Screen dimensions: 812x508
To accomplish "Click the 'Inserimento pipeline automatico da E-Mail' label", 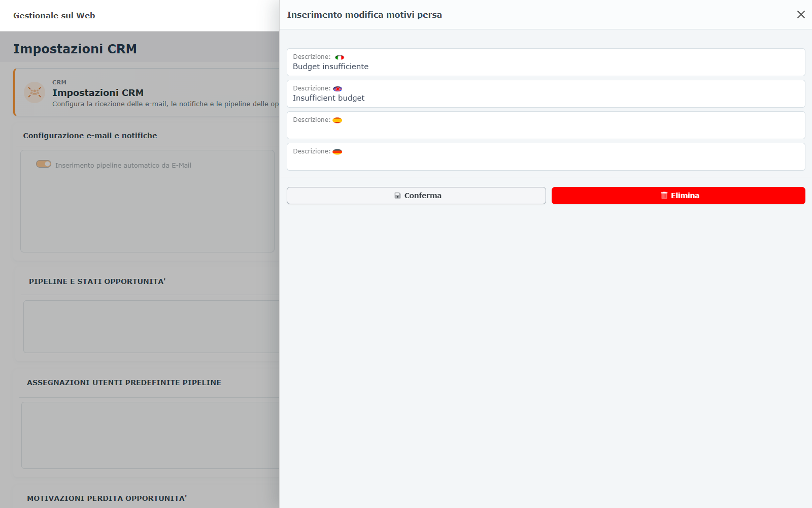I will (123, 166).
